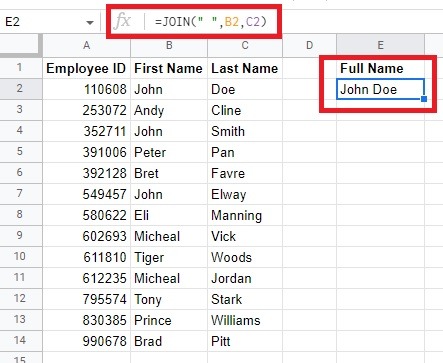Click cell with ID 580622
Image resolution: width=443 pixels, height=363 pixels.
[x=87, y=215]
